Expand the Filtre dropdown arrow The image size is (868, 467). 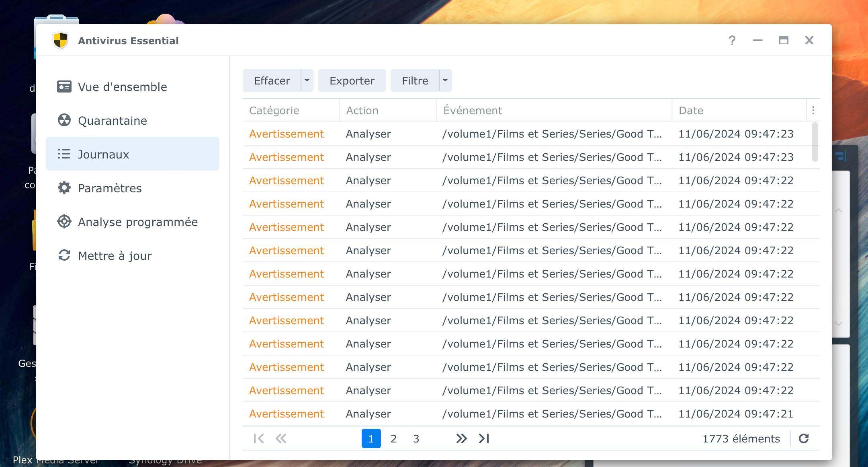[x=445, y=80]
